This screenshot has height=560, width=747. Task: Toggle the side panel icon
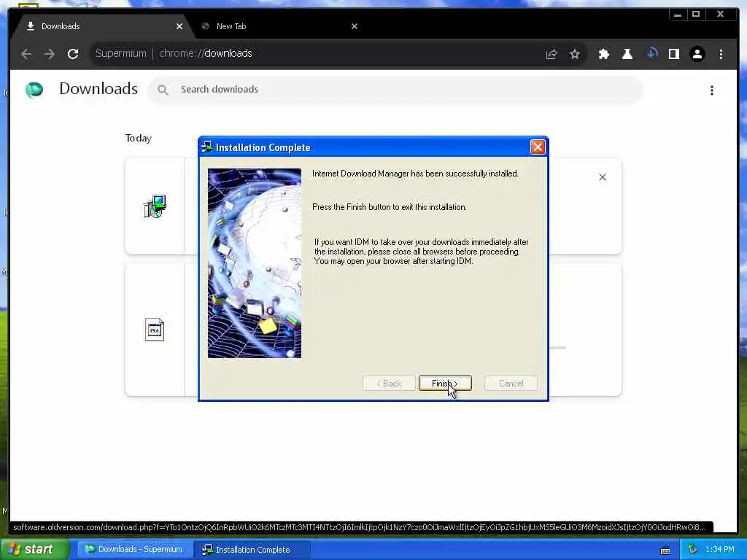click(673, 54)
